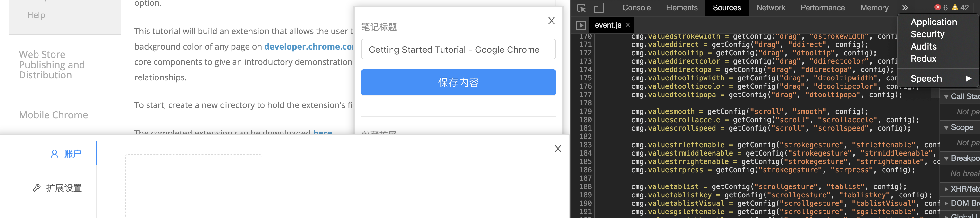The height and width of the screenshot is (218, 980).
Task: Collapse the Scope section
Action: pos(947,127)
